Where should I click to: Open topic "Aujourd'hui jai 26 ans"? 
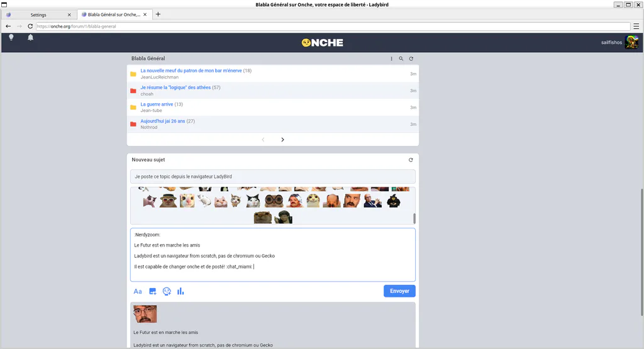tap(163, 121)
